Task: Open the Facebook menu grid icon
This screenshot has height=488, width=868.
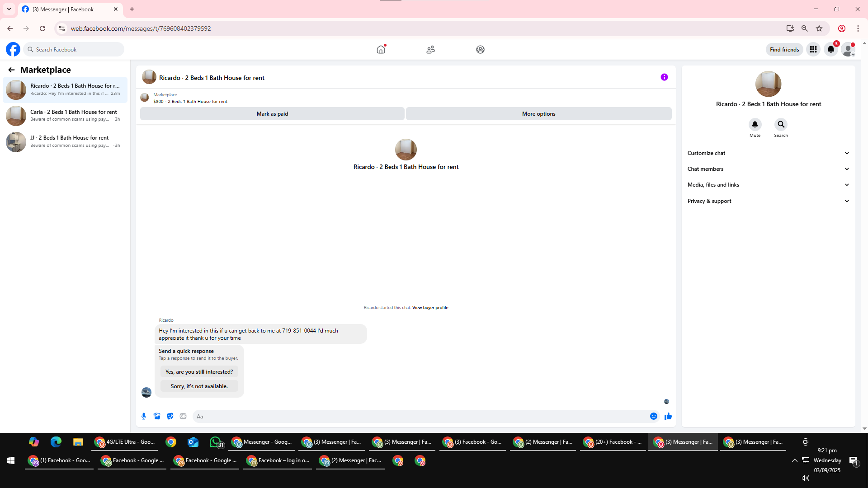Action: click(x=813, y=49)
